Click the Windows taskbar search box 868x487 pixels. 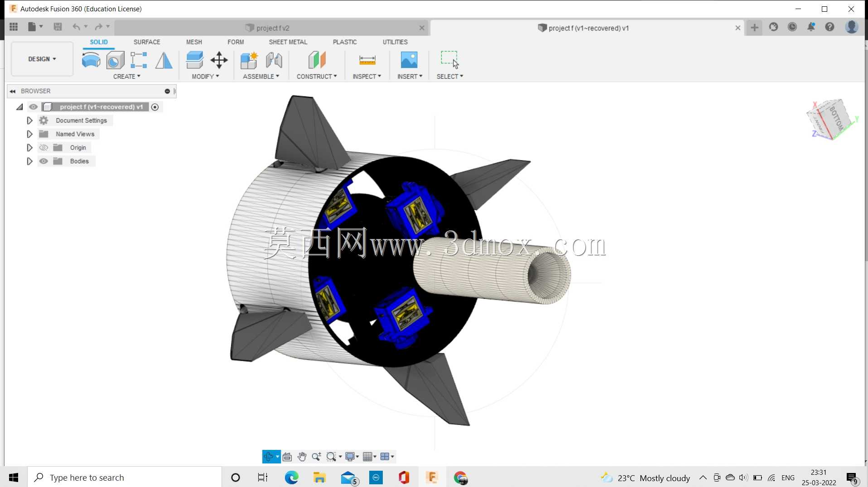tap(125, 477)
